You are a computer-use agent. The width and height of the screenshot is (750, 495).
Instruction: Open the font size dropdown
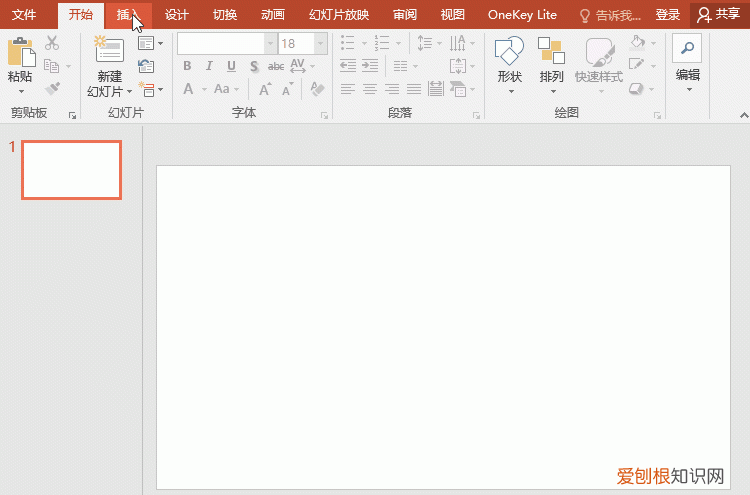320,44
